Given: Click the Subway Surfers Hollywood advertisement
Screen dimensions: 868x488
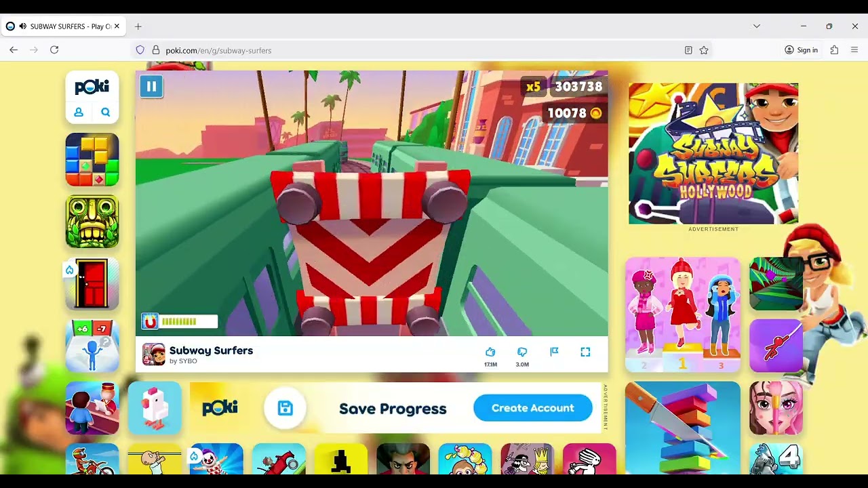Looking at the screenshot, I should [x=713, y=153].
